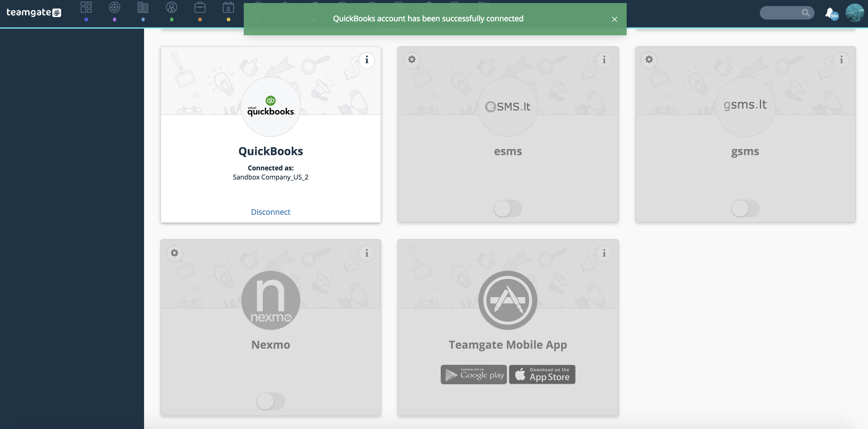The height and width of the screenshot is (429, 868).
Task: Click the Teamgate Mobile App title
Action: 508,345
